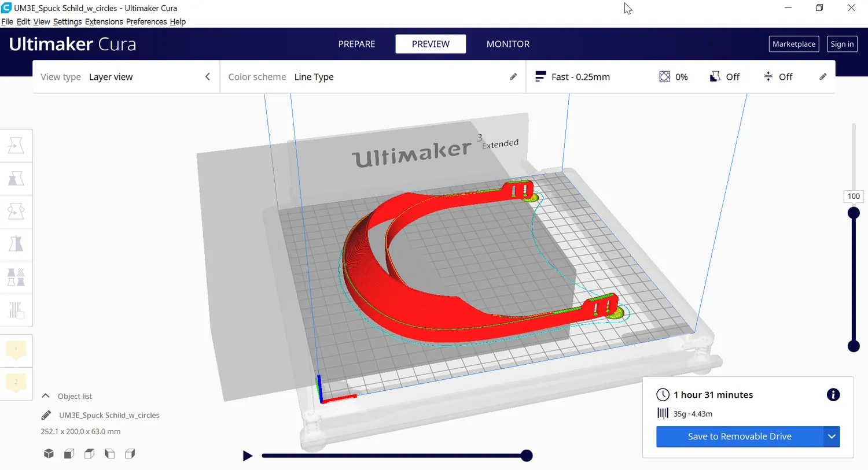Open the save destination dropdown arrow
The image size is (868, 470).
(832, 436)
